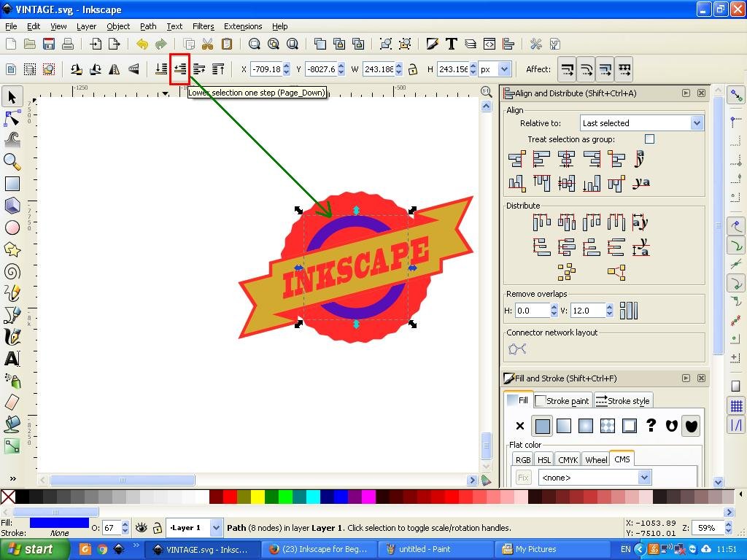Toggle width/height lock ratio
The image size is (747, 560).
[413, 69]
